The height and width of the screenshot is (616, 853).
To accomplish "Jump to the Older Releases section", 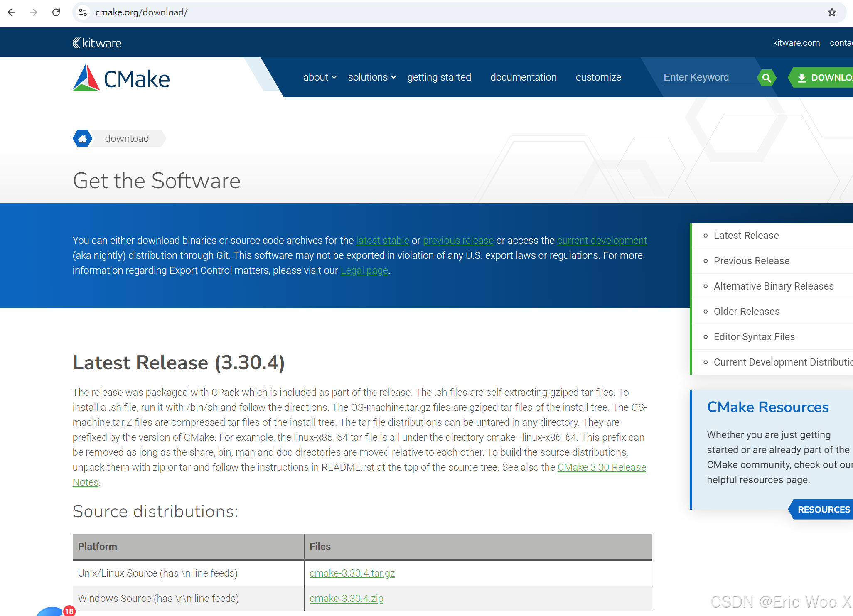I will coord(747,312).
